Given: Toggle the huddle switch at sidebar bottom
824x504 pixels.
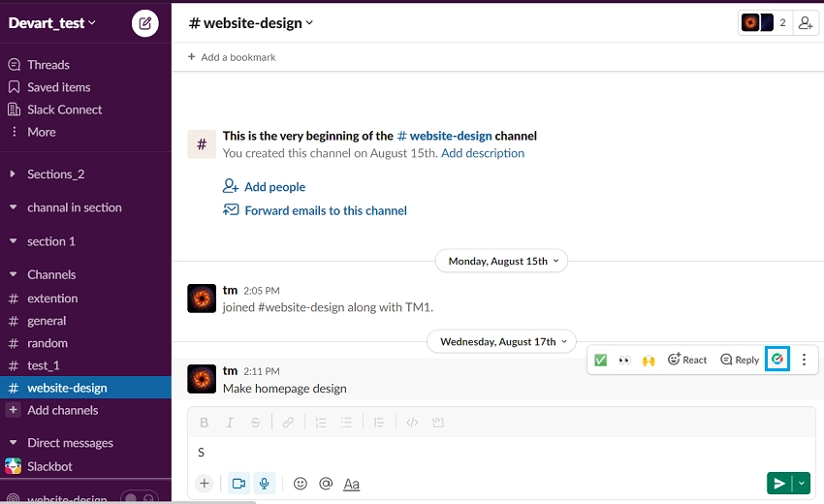Looking at the screenshot, I should click(140, 497).
